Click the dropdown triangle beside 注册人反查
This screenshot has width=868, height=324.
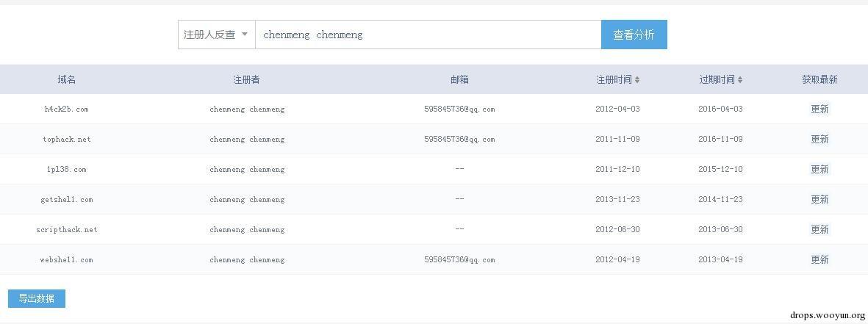(245, 35)
